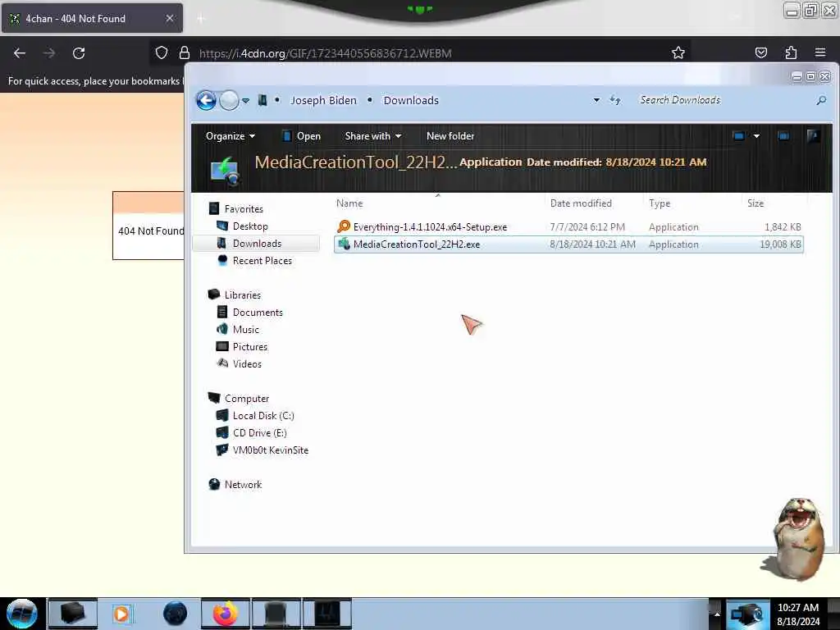Click the Everything setup file icon
Screen dimensions: 840x630
point(344,226)
